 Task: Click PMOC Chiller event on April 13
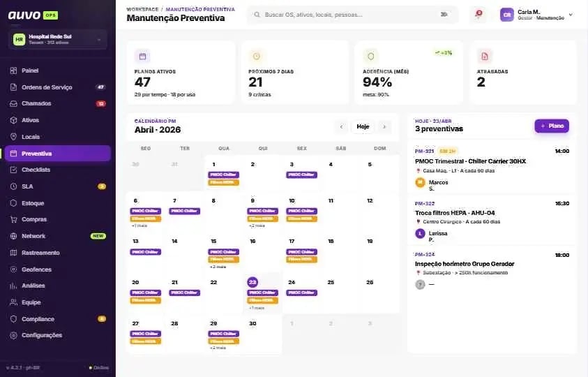(146, 252)
